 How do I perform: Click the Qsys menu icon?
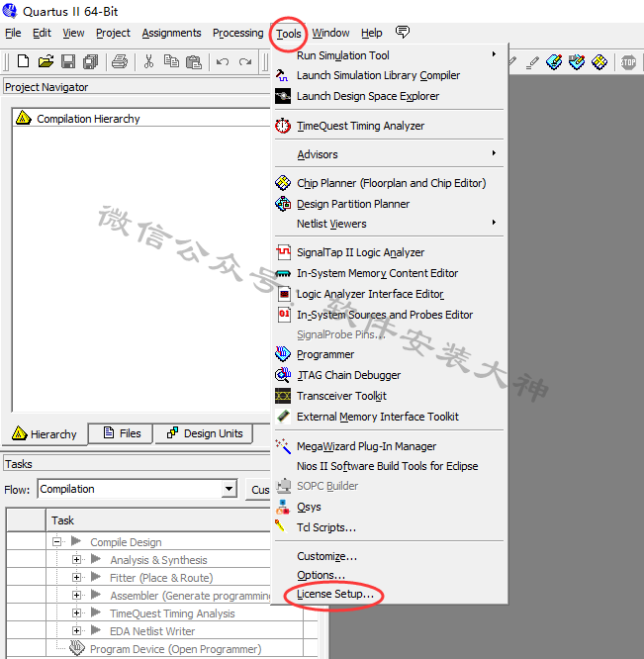(x=283, y=507)
